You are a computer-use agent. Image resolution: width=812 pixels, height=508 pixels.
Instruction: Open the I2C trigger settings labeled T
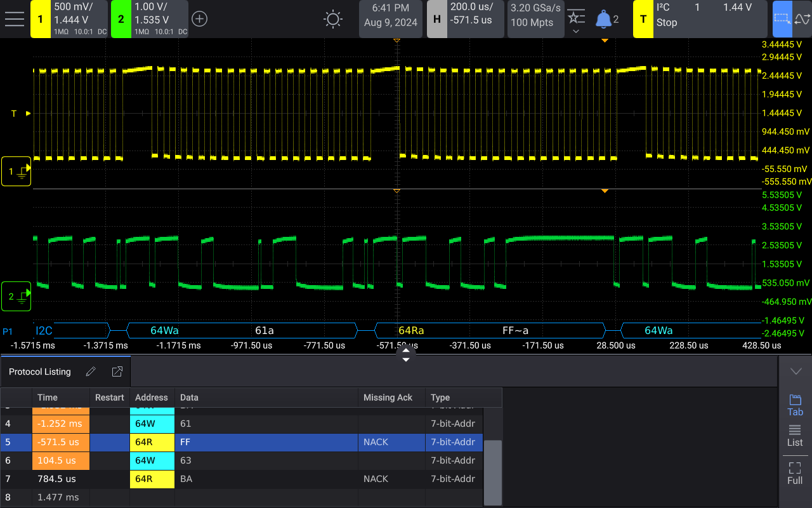[x=643, y=19]
